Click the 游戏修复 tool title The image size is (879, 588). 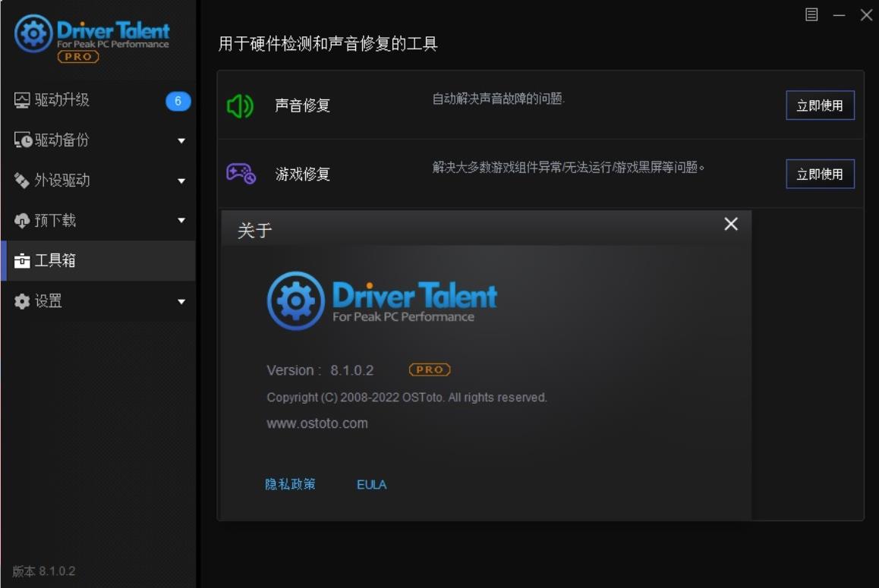(x=302, y=175)
